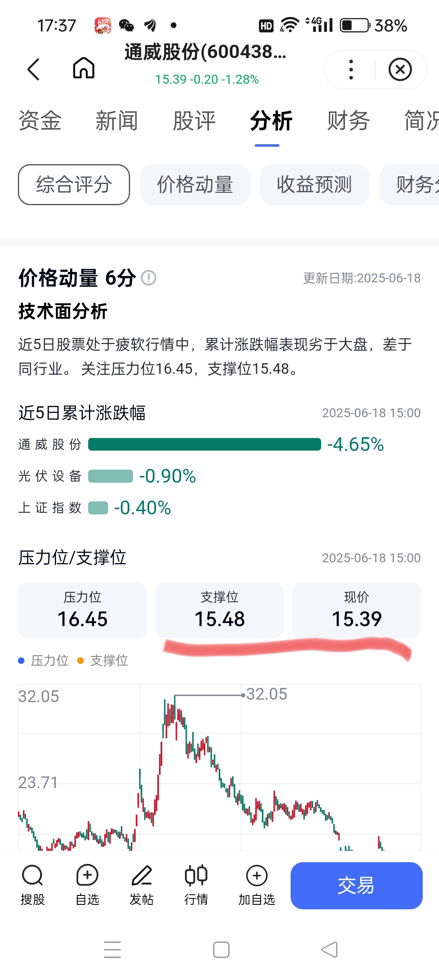Tap the 32.05 peak marker on chart

pyautogui.click(x=243, y=695)
